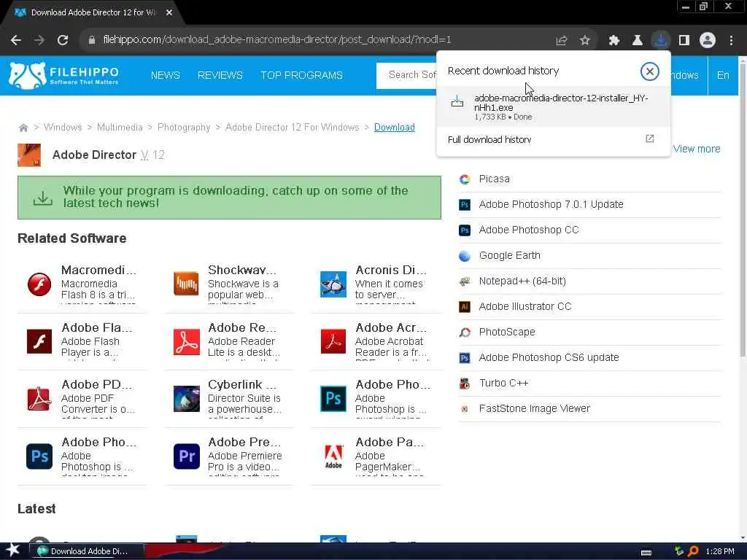747x560 pixels.
Task: Click the Adobe Premiere Pro icon
Action: tap(186, 456)
